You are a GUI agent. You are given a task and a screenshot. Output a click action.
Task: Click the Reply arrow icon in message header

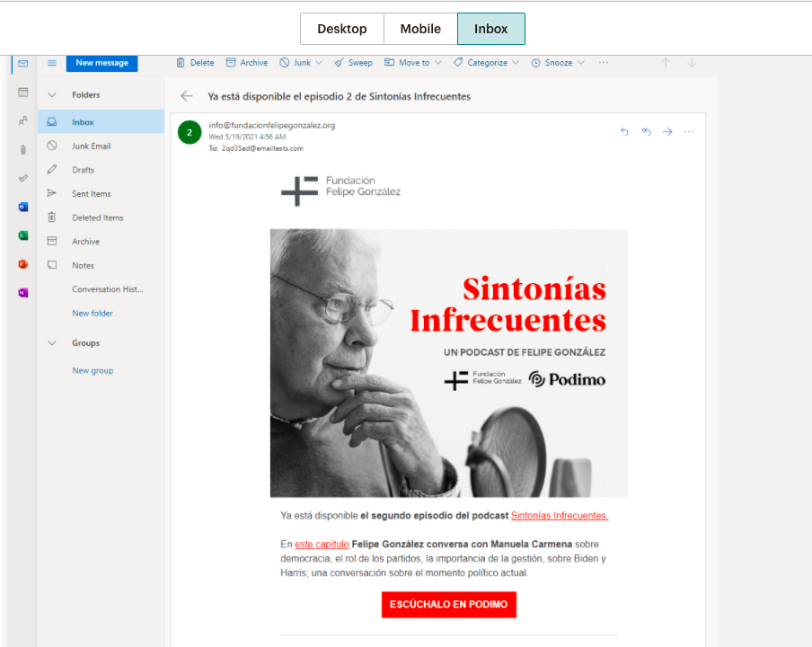[x=625, y=132]
